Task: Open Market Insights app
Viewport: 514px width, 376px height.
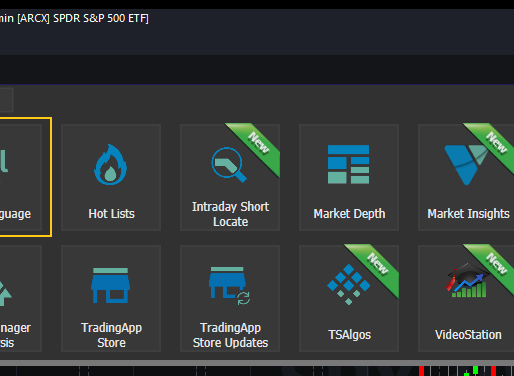Action: (466, 177)
